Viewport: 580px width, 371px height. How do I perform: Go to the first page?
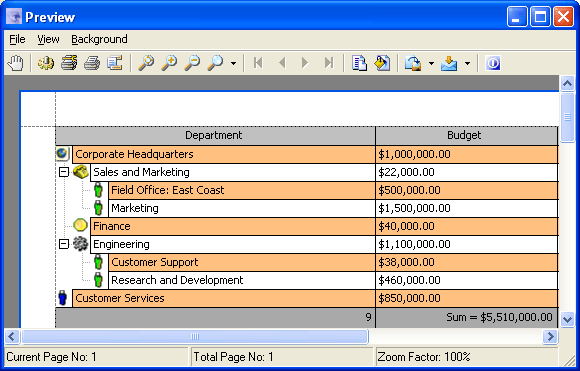point(258,63)
